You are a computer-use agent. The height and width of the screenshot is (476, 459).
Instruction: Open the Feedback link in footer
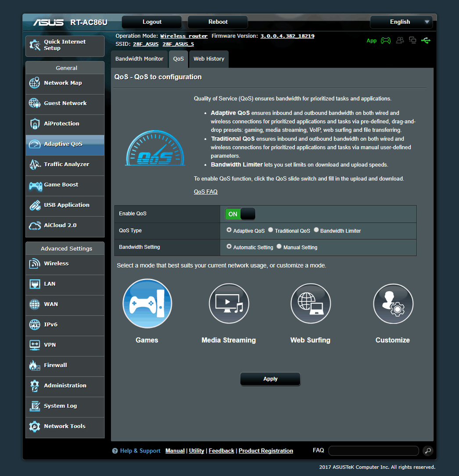(x=222, y=451)
